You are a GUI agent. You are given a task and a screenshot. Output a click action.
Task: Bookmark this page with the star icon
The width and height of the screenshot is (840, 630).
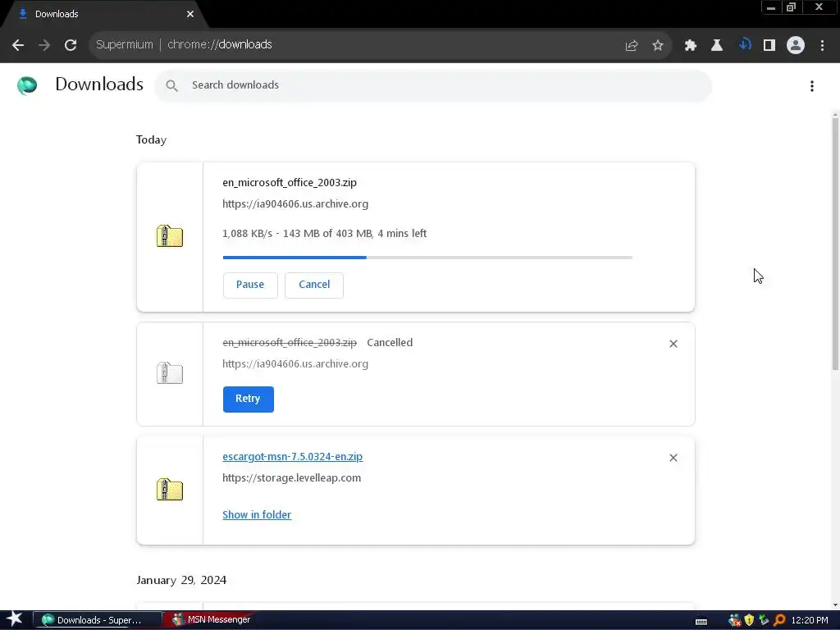click(658, 46)
